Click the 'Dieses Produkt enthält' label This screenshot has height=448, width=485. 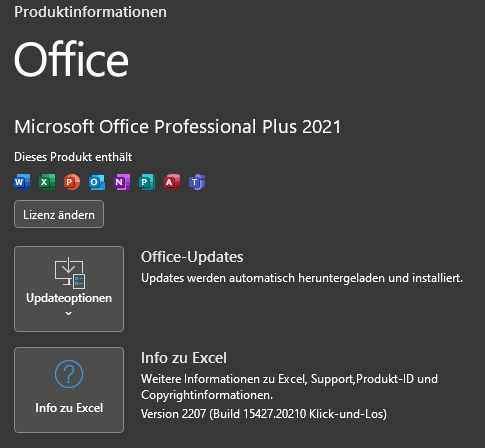tap(73, 157)
